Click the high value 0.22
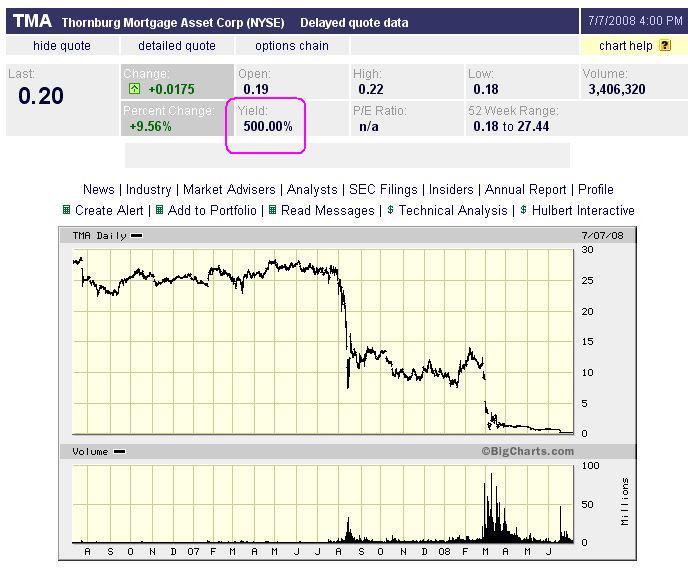 click(371, 89)
